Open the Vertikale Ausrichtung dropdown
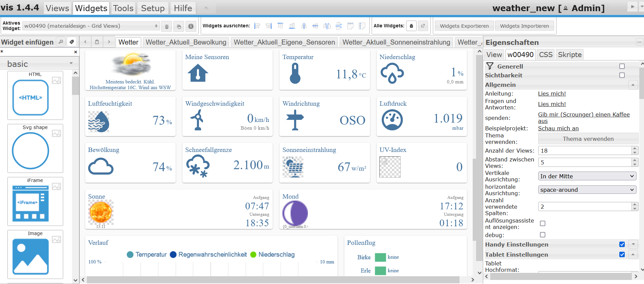This screenshot has height=284, width=644. tap(587, 176)
